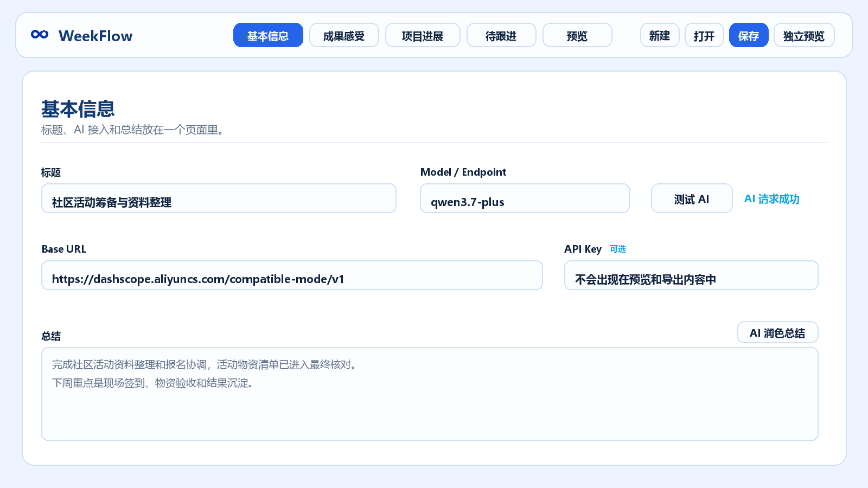Select the 待跟进 tab

501,35
